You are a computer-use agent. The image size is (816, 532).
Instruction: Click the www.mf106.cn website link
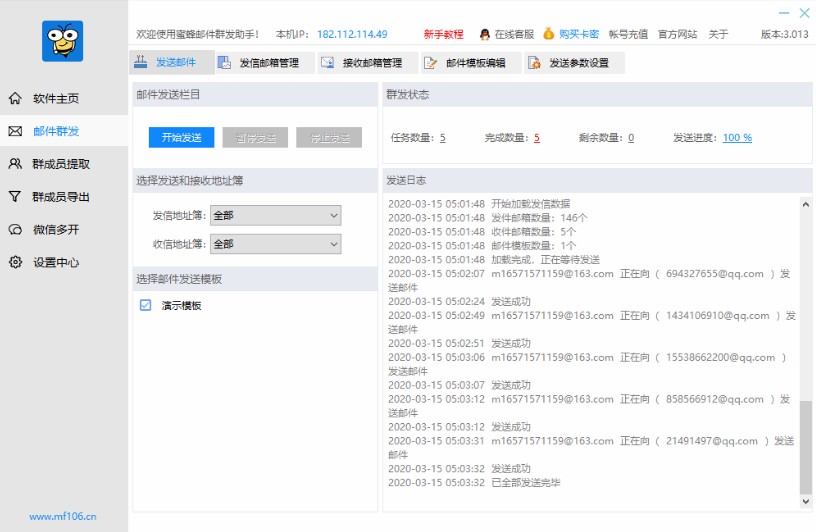click(x=63, y=516)
